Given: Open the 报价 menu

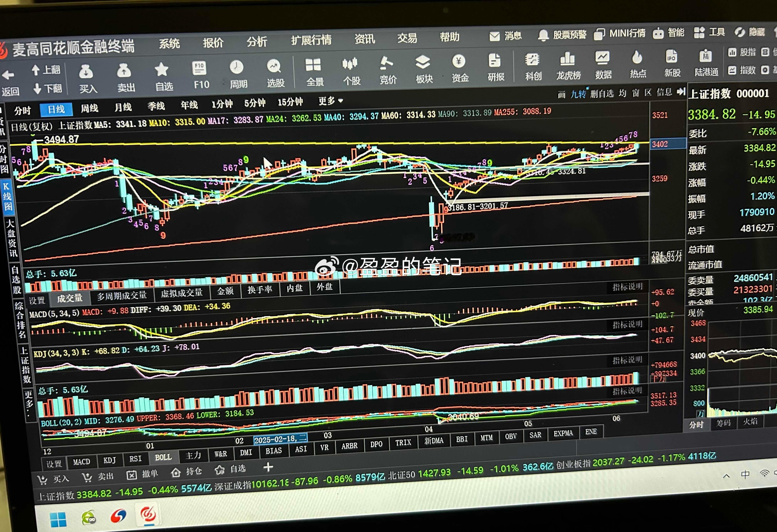Looking at the screenshot, I should (x=213, y=42).
